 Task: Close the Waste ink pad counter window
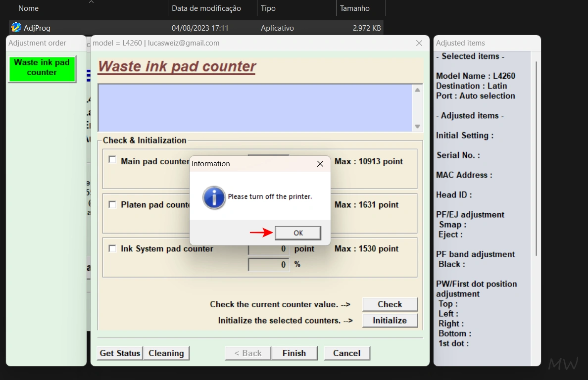coord(419,43)
